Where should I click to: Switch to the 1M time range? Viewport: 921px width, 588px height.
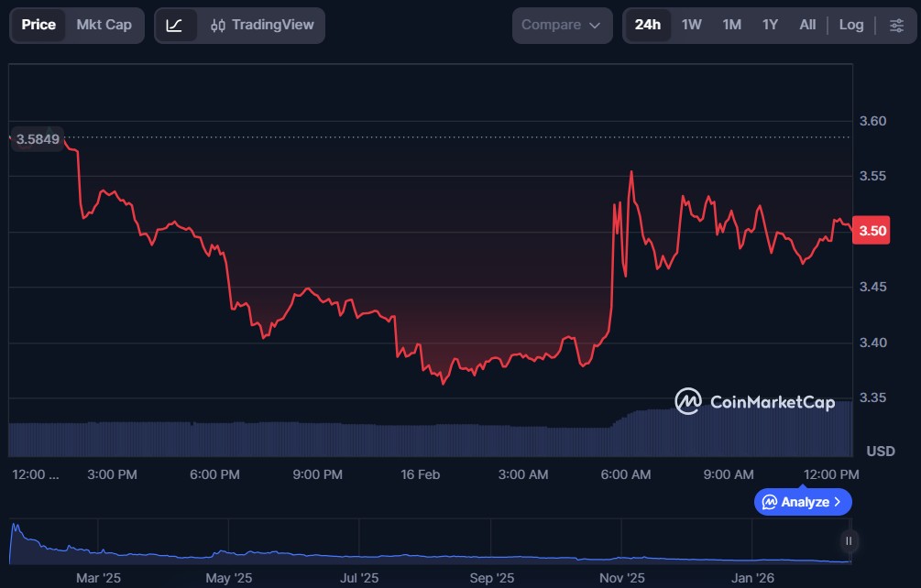[x=731, y=26]
